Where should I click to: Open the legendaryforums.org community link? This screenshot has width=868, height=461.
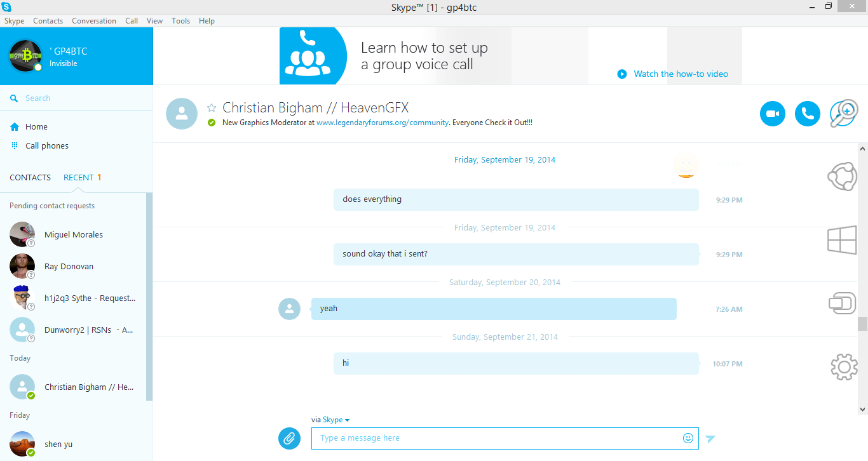(383, 123)
